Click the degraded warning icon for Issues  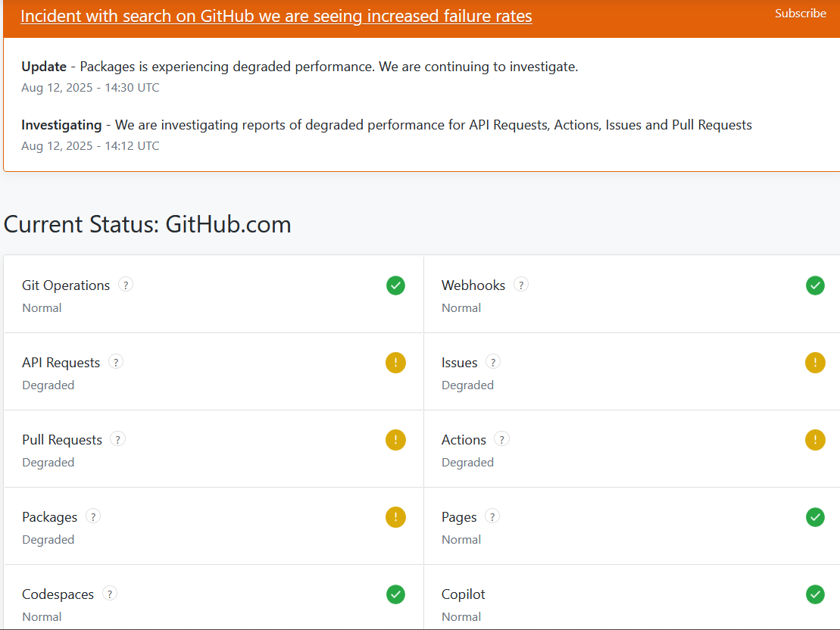[815, 363]
